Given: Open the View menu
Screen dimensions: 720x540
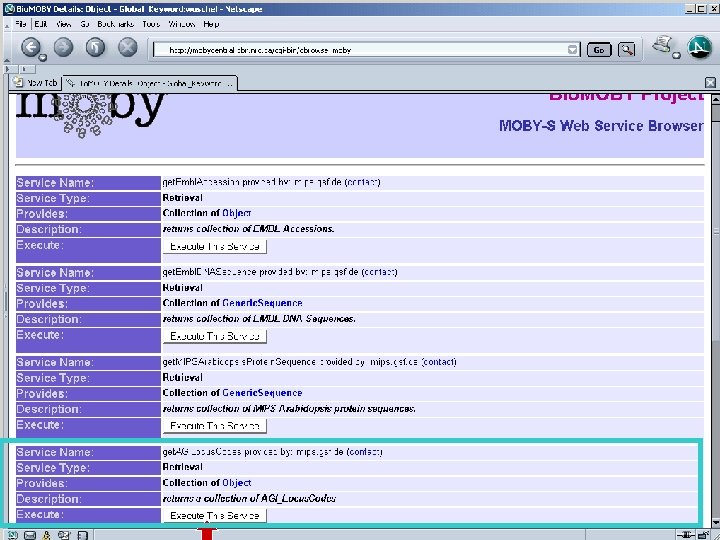Looking at the screenshot, I should click(64, 24).
